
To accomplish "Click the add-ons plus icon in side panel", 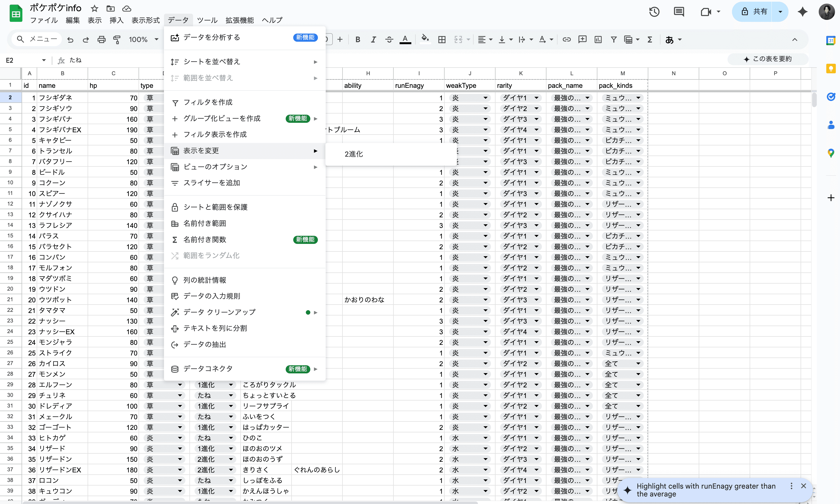I will coord(831,198).
